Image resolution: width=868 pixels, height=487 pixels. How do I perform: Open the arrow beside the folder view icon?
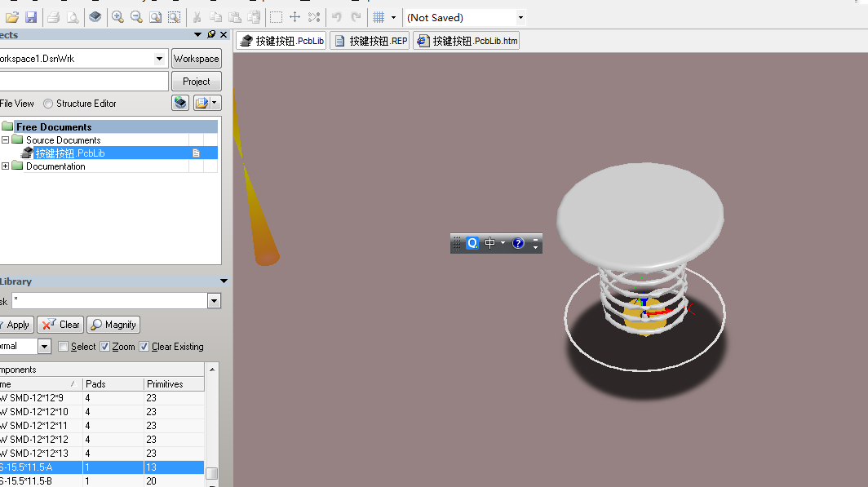pos(215,103)
